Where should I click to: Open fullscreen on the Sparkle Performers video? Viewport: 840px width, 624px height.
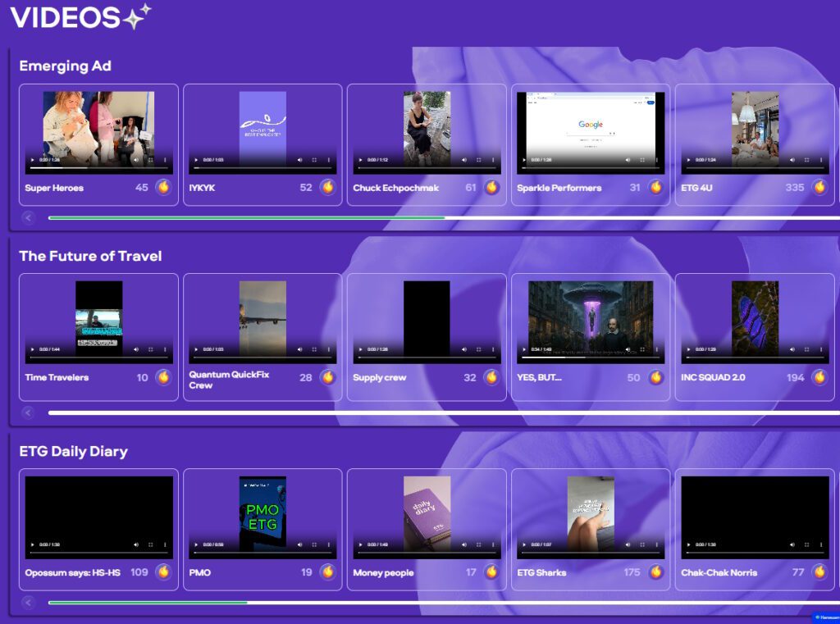click(642, 160)
